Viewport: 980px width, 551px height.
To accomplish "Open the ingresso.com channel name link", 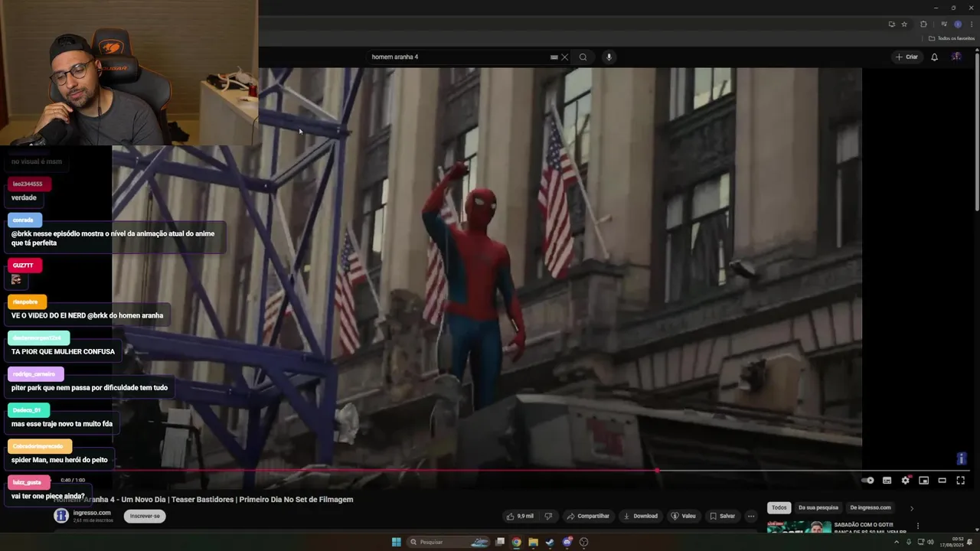I will 92,513.
